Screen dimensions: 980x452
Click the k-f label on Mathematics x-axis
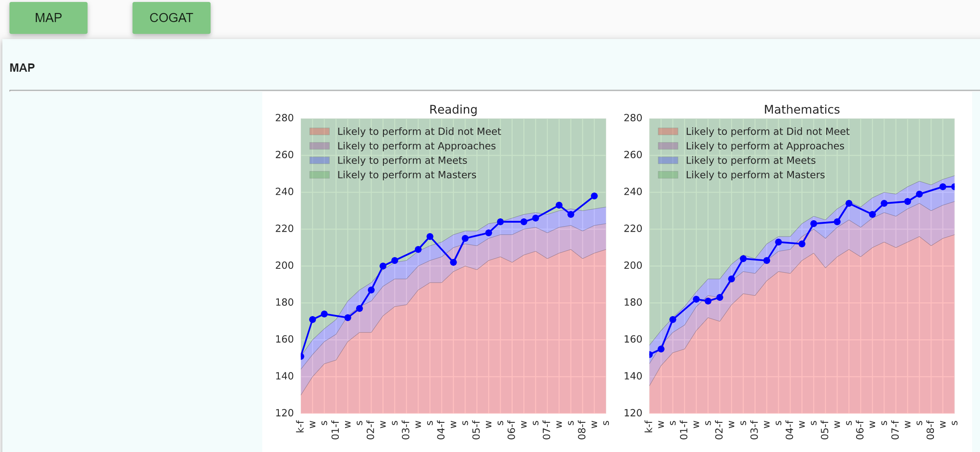649,427
